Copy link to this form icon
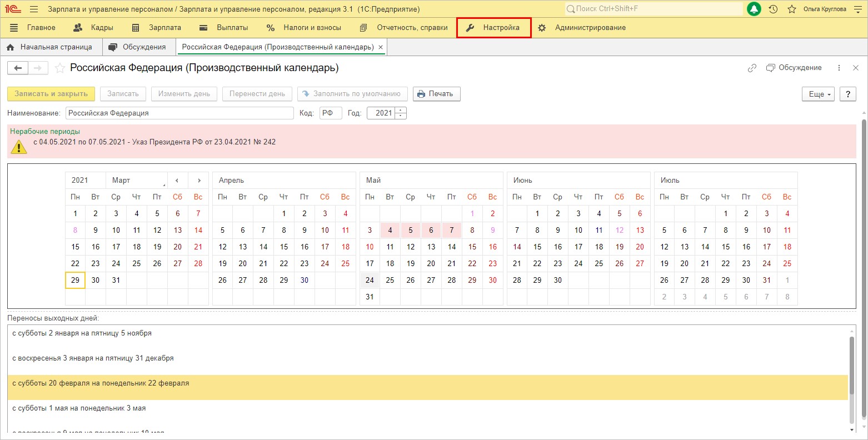The width and height of the screenshot is (868, 440). [x=752, y=68]
